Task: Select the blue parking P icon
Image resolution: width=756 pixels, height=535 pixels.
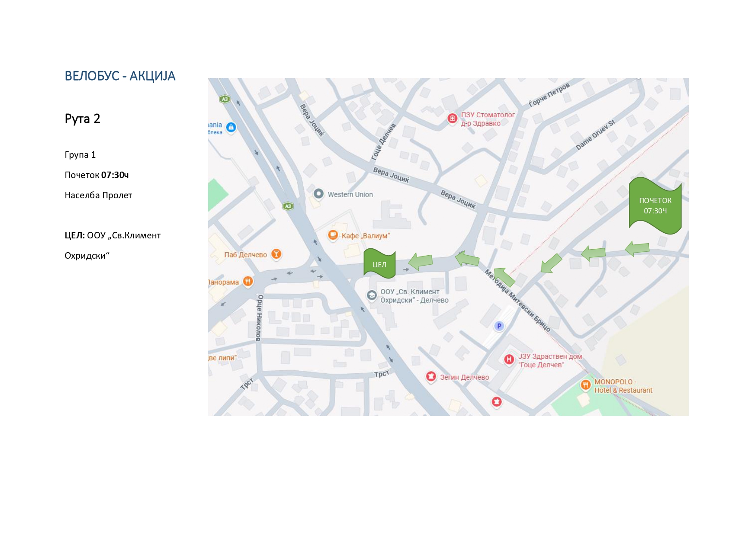Action: pyautogui.click(x=499, y=326)
